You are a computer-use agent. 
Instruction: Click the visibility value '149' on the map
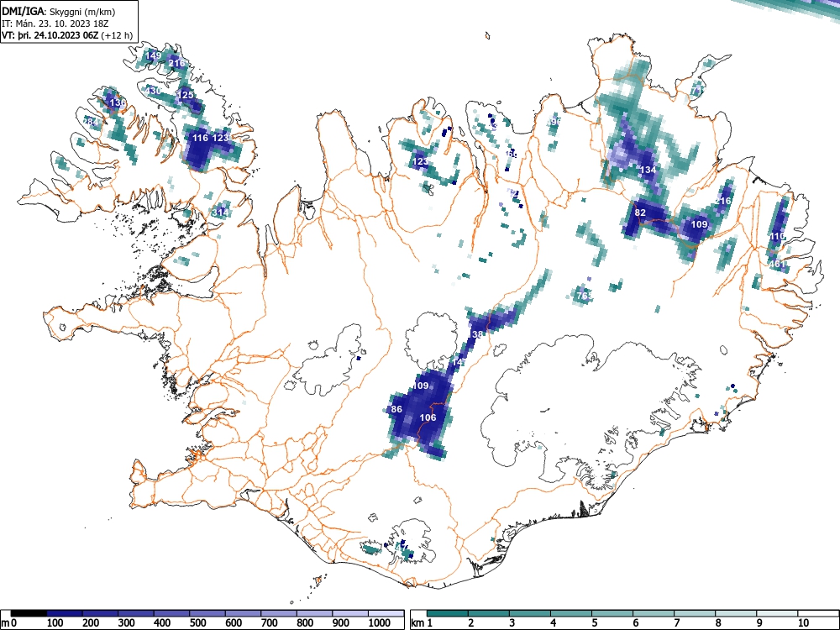[153, 55]
